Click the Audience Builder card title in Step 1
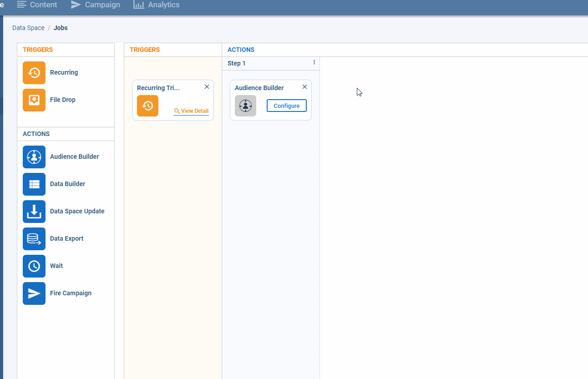 pyautogui.click(x=259, y=88)
